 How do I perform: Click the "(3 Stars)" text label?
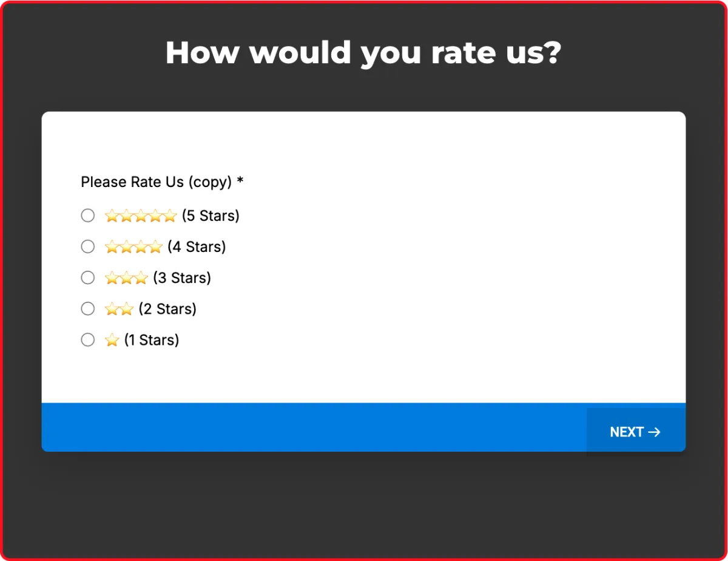click(182, 277)
